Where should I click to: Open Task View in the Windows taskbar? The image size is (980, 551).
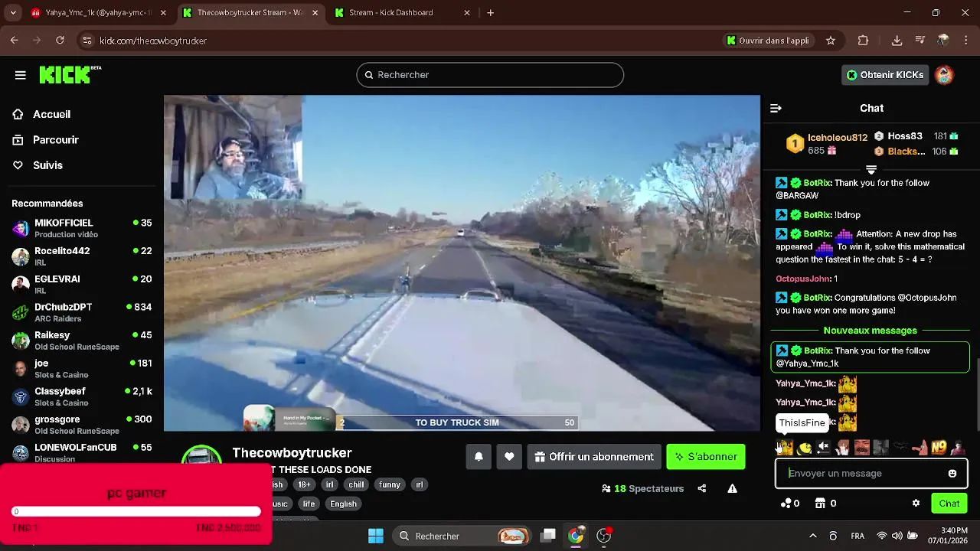548,536
